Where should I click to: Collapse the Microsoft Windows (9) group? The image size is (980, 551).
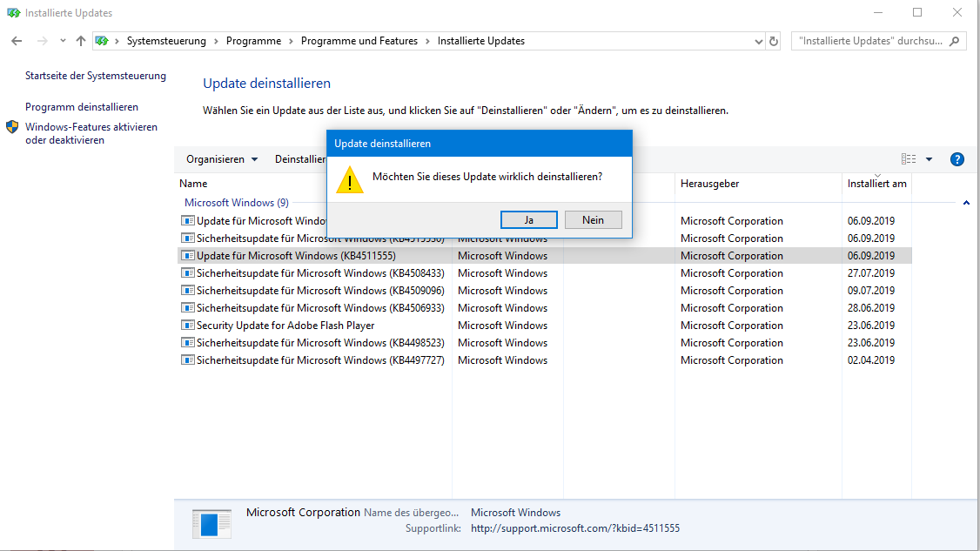(966, 203)
